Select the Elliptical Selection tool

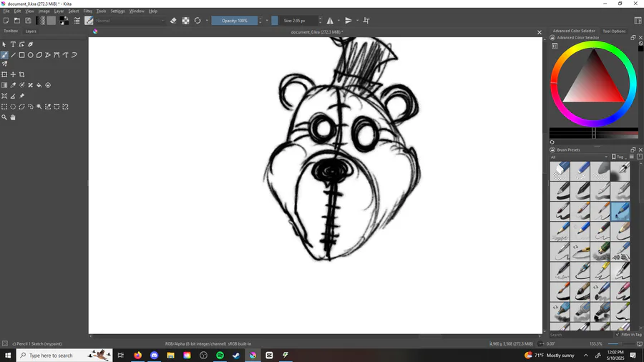(x=13, y=107)
